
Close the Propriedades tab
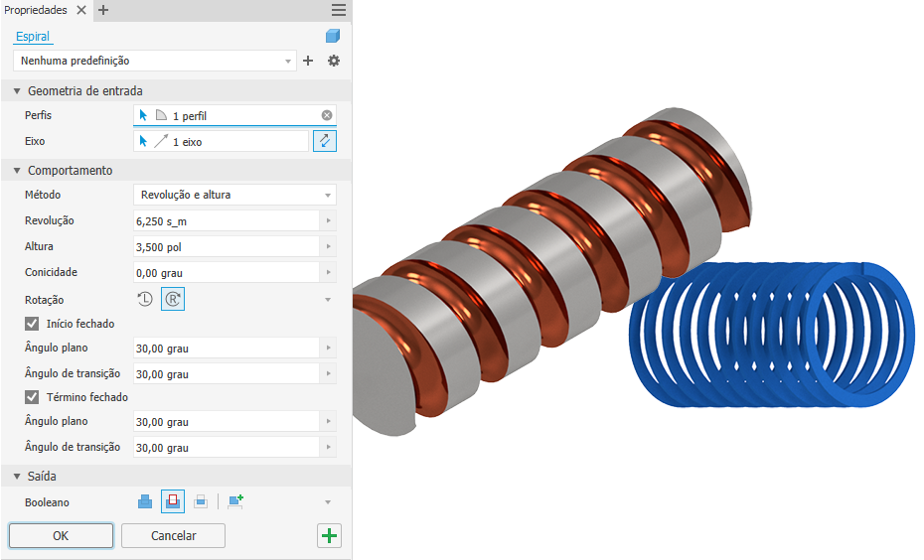81,10
